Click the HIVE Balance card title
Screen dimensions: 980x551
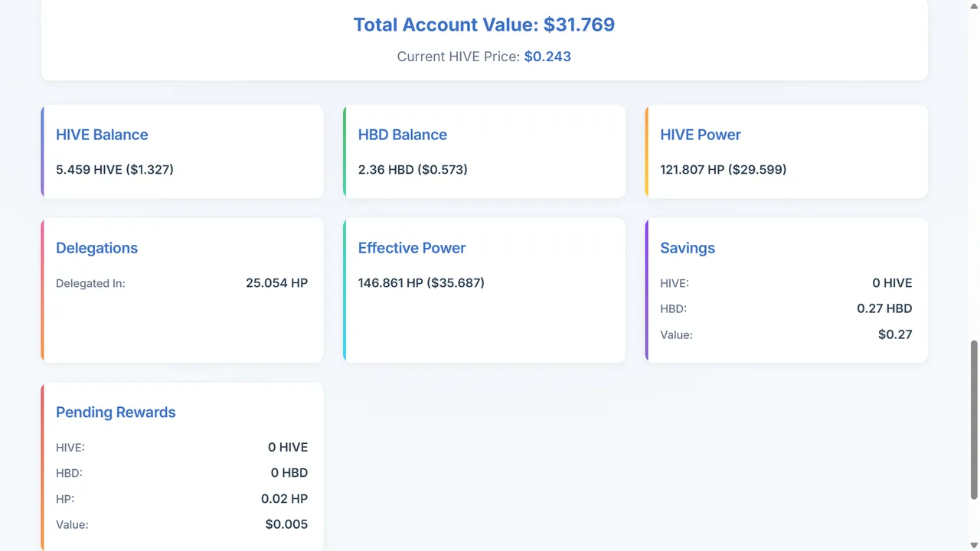102,135
